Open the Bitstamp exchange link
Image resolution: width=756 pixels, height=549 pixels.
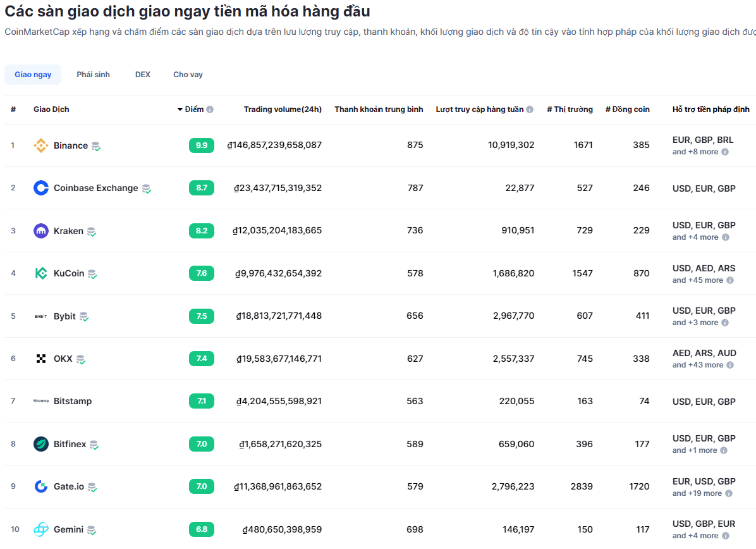[x=73, y=402]
